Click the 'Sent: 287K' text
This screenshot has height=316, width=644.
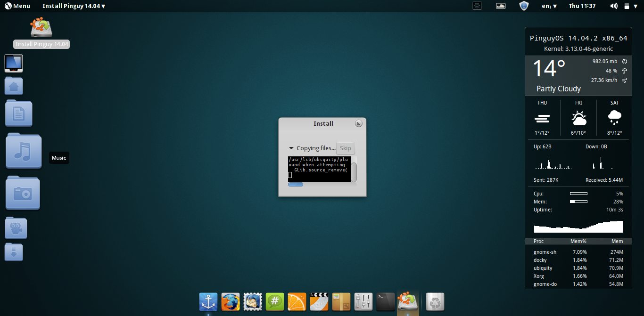point(546,180)
